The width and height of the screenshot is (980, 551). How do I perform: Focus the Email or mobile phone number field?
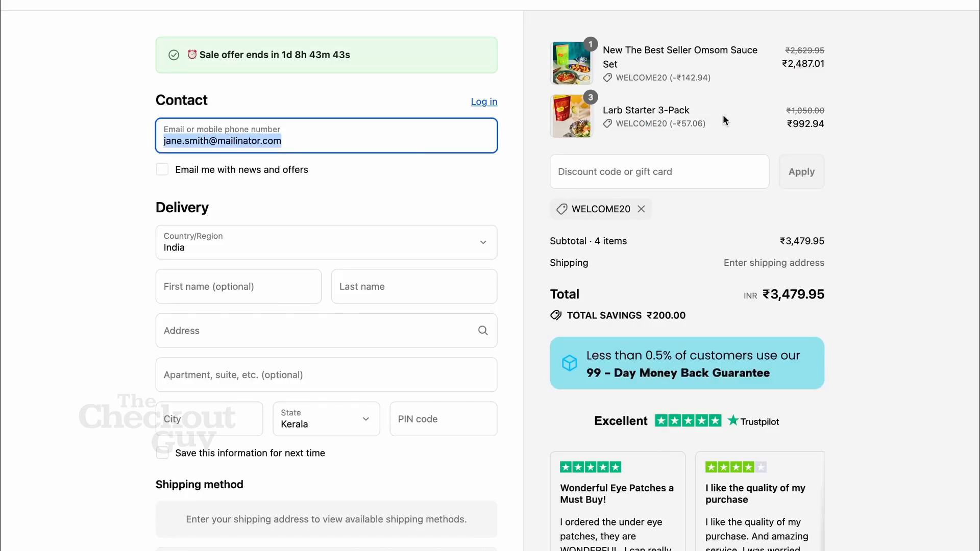[x=326, y=136]
